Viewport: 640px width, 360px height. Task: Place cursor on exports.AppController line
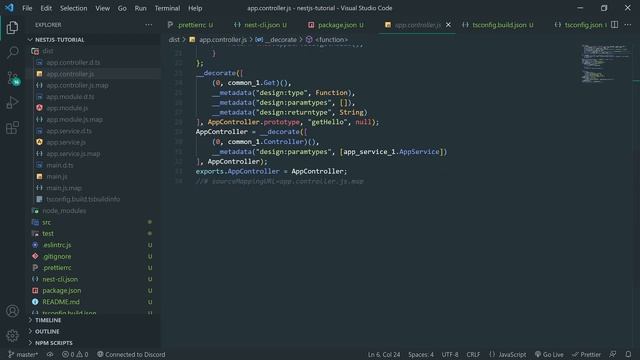coord(271,171)
